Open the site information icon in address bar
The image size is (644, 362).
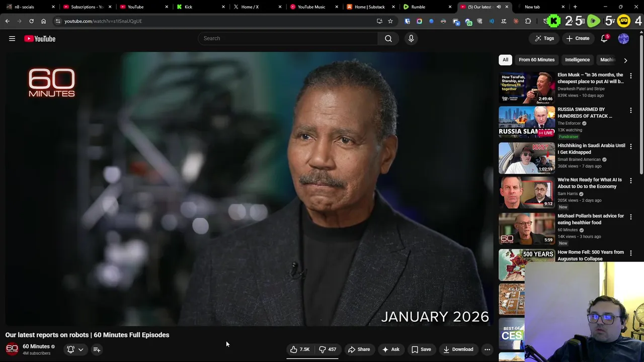coord(58,21)
